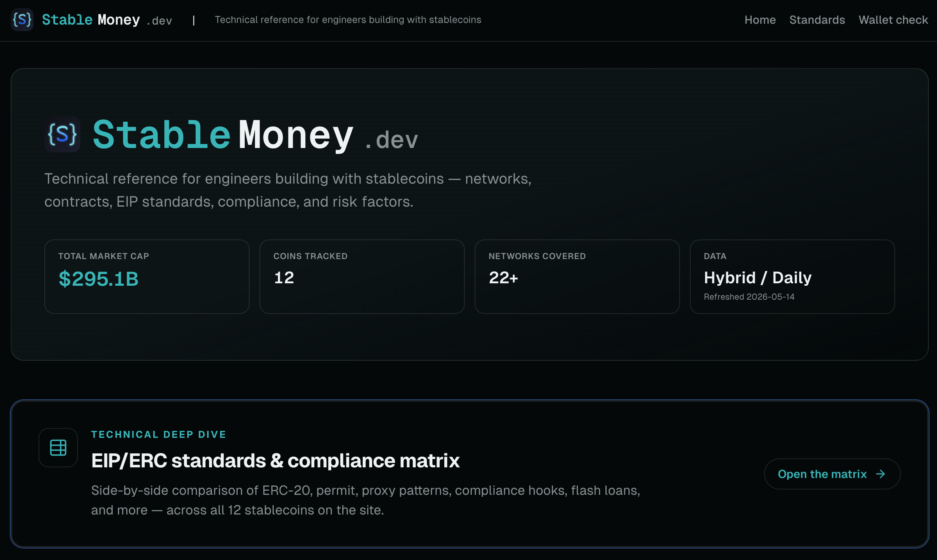Viewport: 937px width, 560px height.
Task: Click EIP/ERC standards & compliance matrix heading
Action: coord(275,460)
